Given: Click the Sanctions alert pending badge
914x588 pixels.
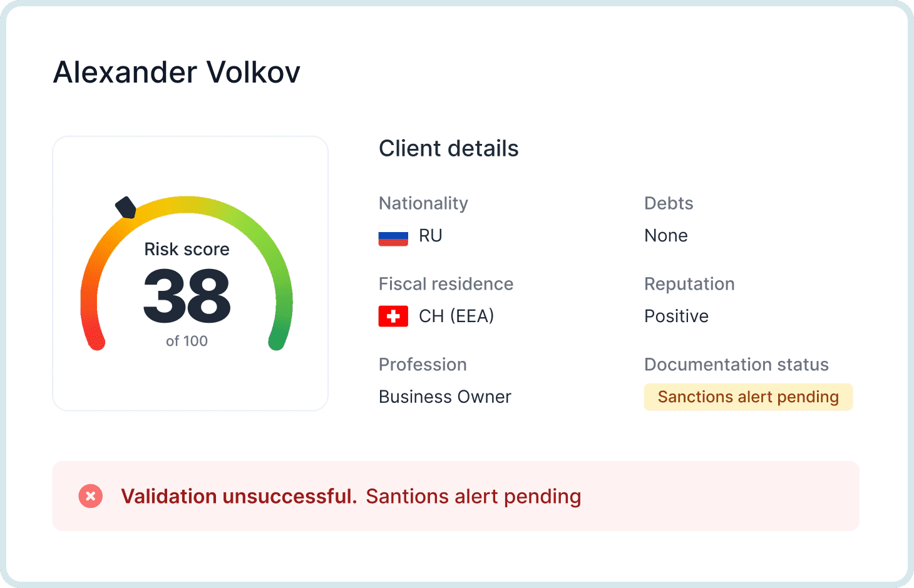Looking at the screenshot, I should (748, 397).
